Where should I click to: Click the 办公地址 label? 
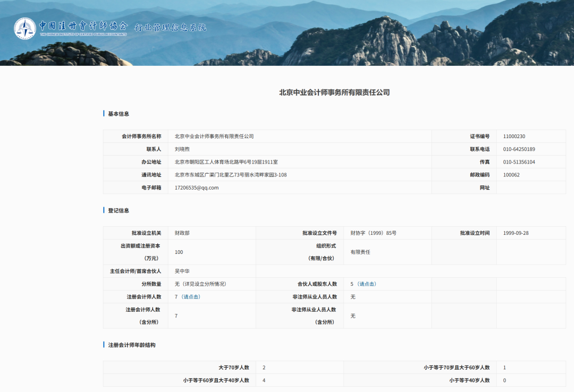click(151, 162)
